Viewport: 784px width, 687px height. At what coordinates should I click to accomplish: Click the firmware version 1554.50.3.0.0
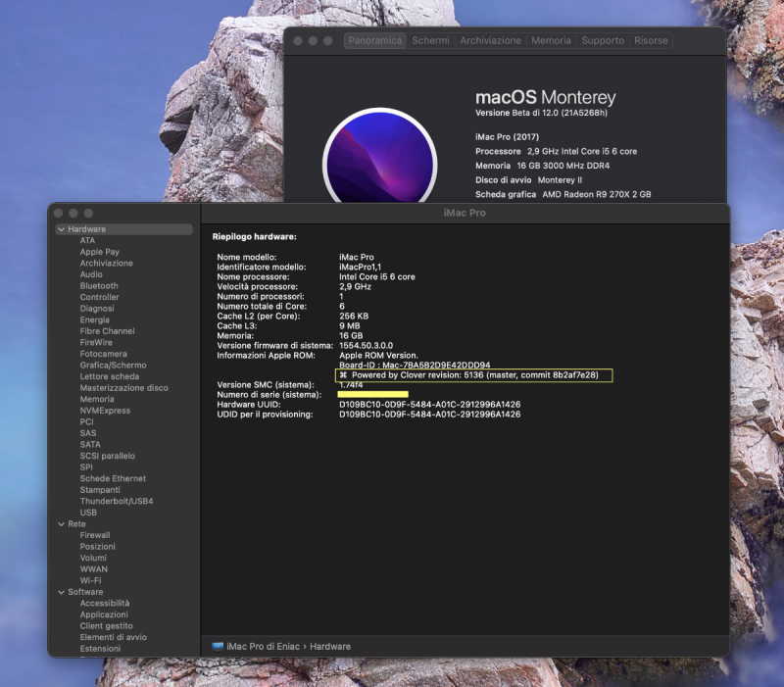pyautogui.click(x=366, y=346)
